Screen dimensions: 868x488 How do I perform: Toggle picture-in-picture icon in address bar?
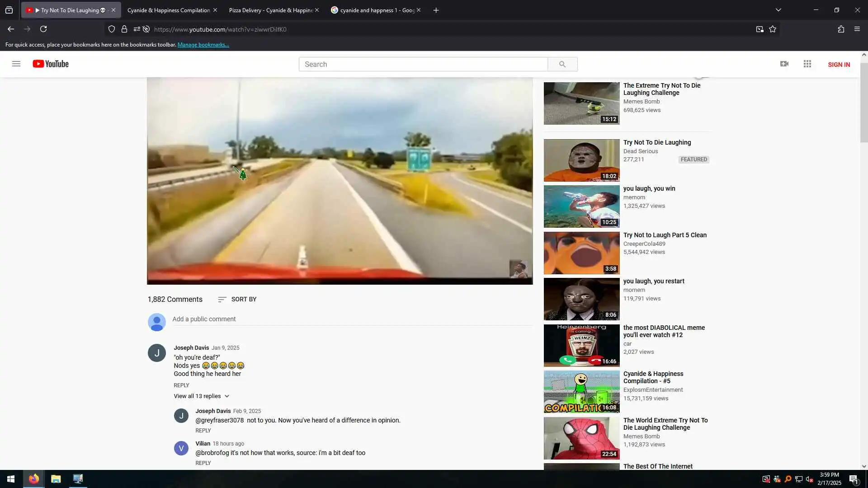759,29
